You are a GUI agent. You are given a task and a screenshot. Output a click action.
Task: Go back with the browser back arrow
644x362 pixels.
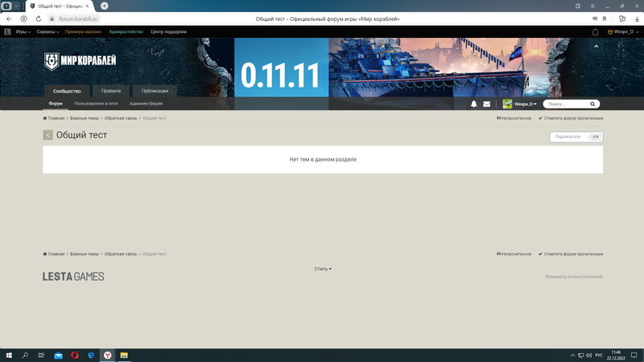click(9, 19)
